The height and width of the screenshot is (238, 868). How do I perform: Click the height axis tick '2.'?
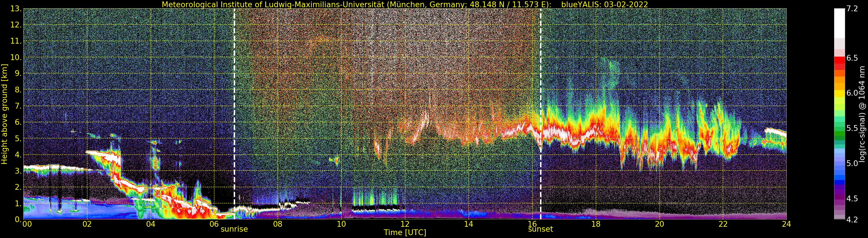pos(18,187)
